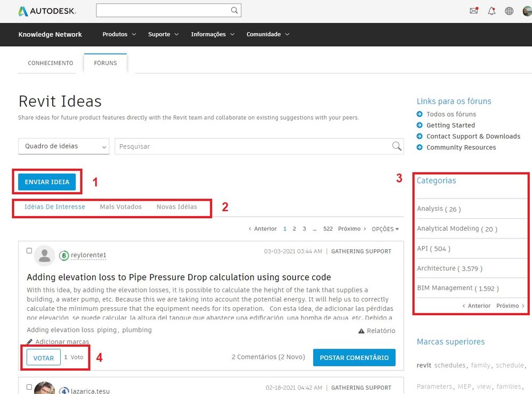Screen dimensions: 532x394
Task: Tick the checkbox on lazarica.tesu's idea
Action: tap(29, 387)
